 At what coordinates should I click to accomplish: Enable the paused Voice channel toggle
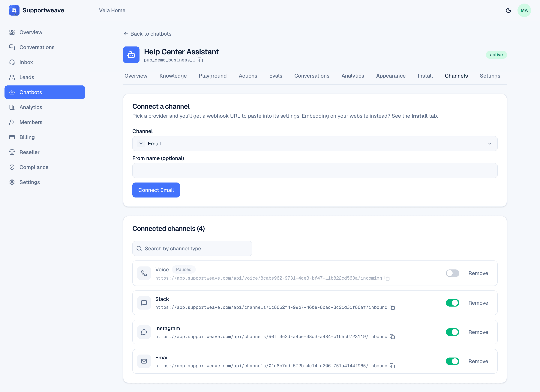point(452,273)
